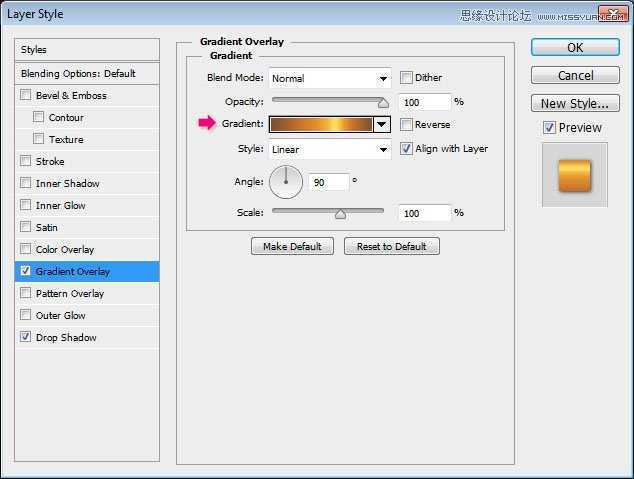The image size is (634, 479).
Task: Select the Outer Glow list item label
Action: (60, 316)
